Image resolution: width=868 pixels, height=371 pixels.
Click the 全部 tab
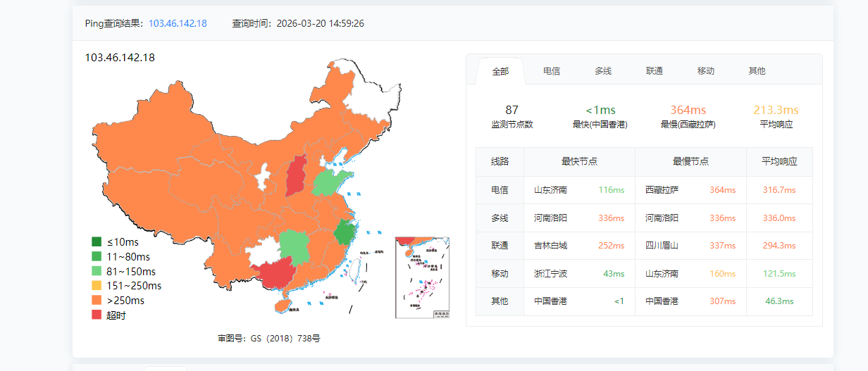pyautogui.click(x=500, y=71)
